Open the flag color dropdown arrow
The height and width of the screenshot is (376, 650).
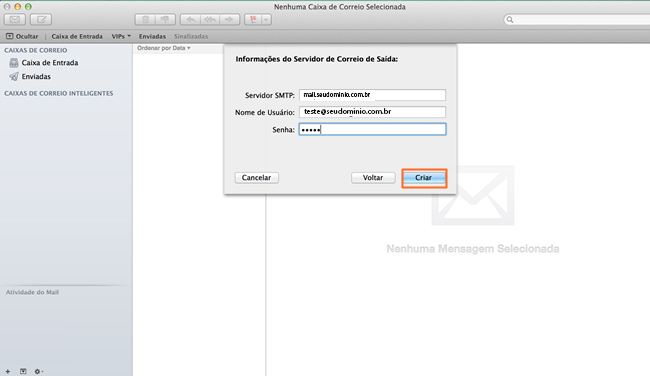pyautogui.click(x=266, y=19)
